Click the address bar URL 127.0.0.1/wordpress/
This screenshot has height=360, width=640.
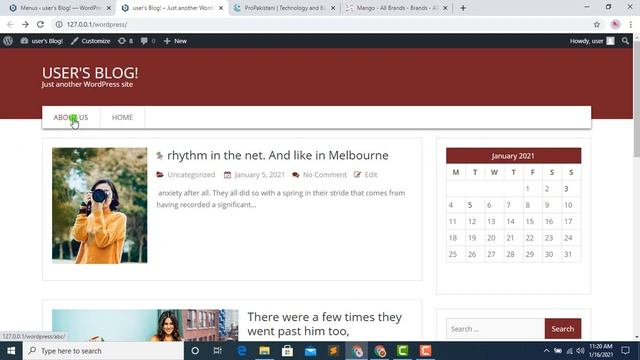97,24
